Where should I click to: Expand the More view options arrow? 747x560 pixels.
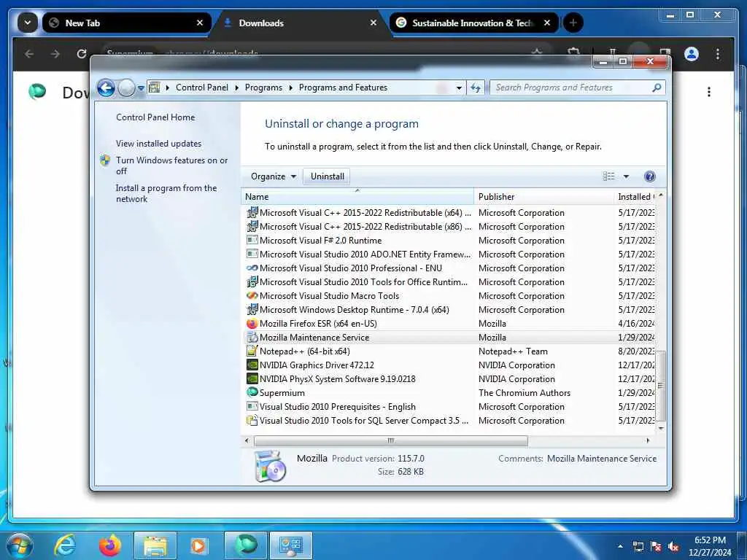point(626,176)
